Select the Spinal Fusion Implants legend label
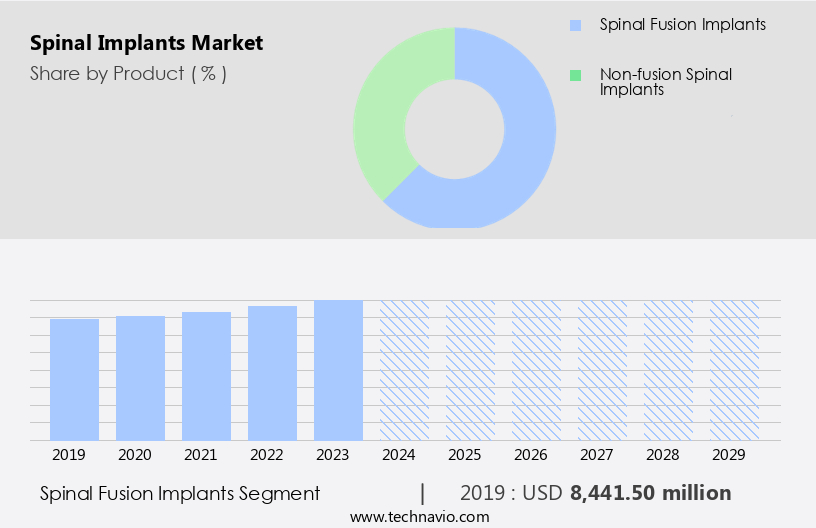This screenshot has width=816, height=528. click(682, 24)
